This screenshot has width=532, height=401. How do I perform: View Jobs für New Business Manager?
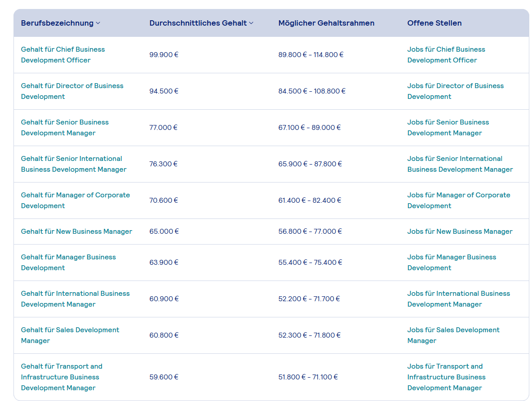[460, 231]
